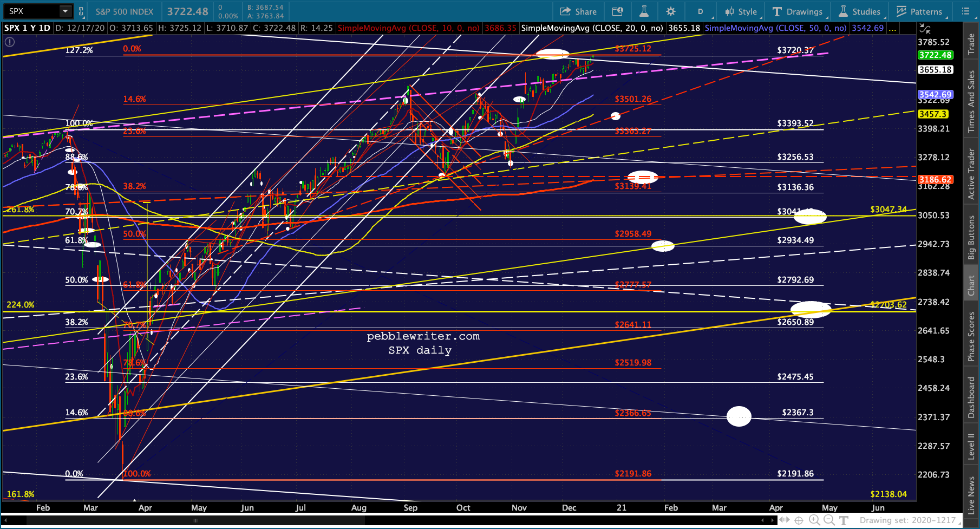Image resolution: width=980 pixels, height=529 pixels.
Task: Open the Drawings menu
Action: tap(798, 11)
